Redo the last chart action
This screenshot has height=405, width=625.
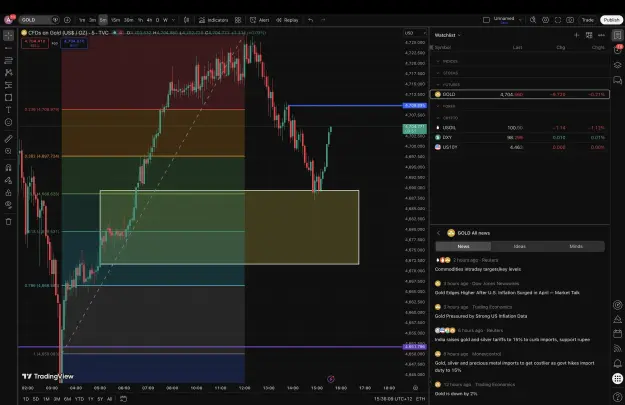(x=323, y=20)
